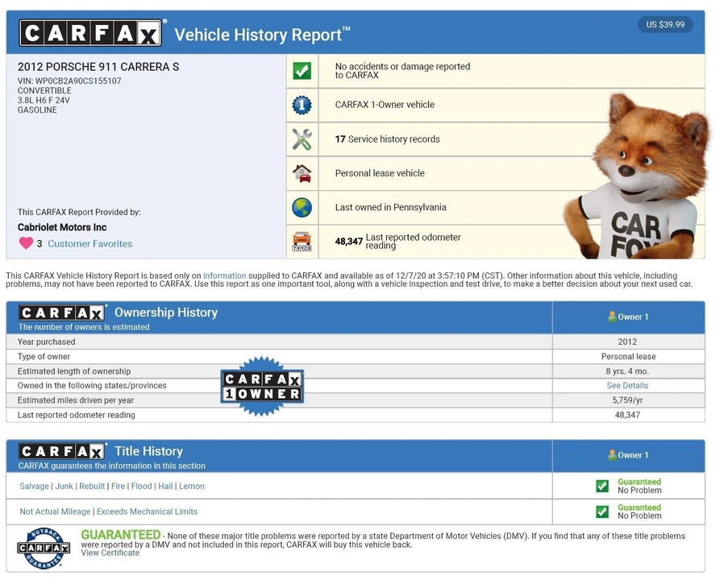Click the green no-accidents checkmark icon
This screenshot has height=580, width=728.
coord(302,71)
